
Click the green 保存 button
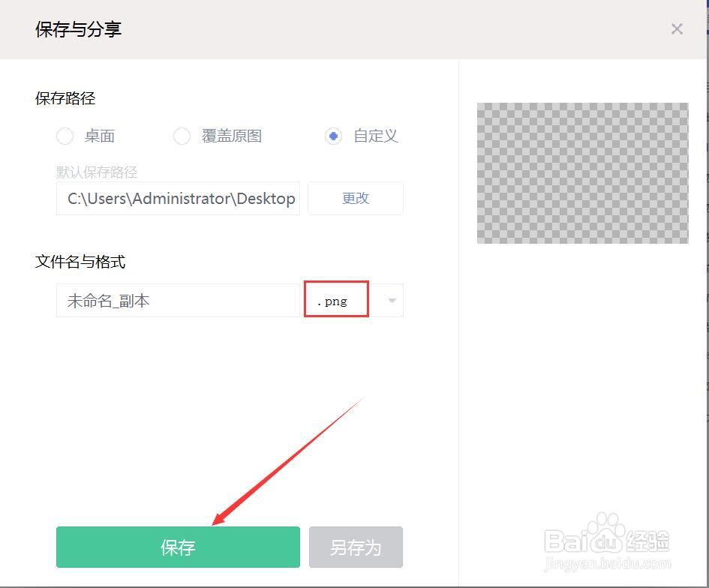pyautogui.click(x=177, y=547)
